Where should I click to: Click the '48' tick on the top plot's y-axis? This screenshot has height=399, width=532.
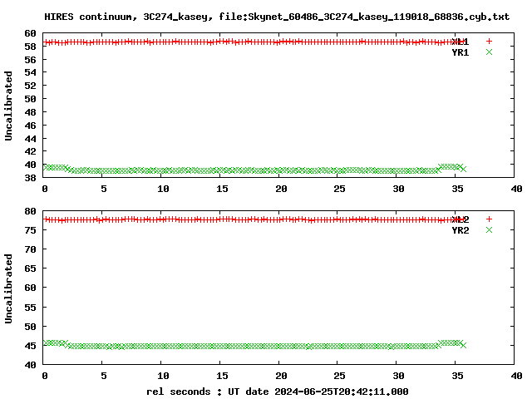(x=30, y=112)
